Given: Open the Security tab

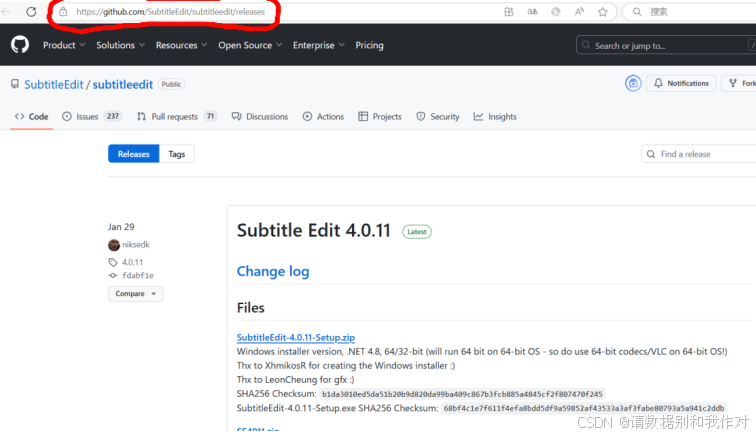Looking at the screenshot, I should [438, 116].
